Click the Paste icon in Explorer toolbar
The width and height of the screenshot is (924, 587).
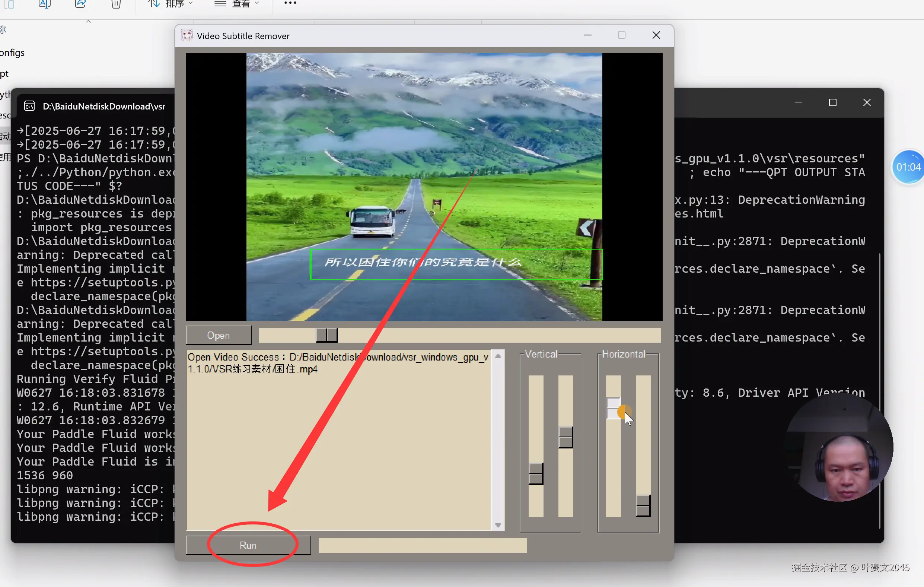[10, 4]
